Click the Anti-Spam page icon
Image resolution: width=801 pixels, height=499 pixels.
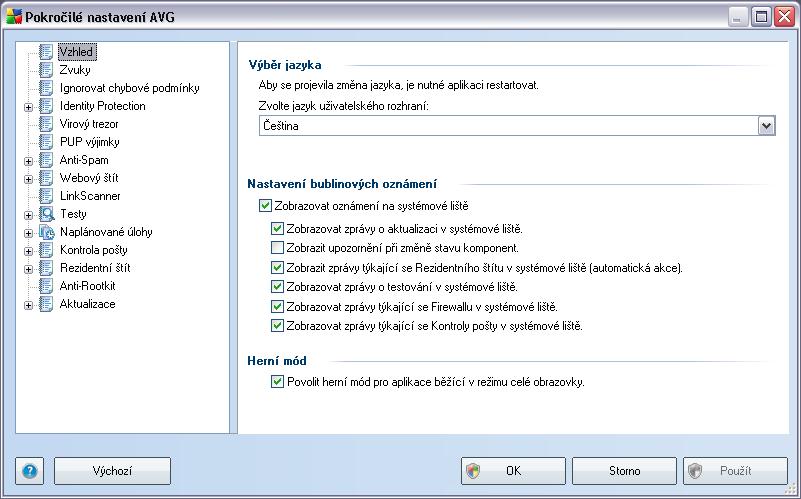tap(46, 160)
